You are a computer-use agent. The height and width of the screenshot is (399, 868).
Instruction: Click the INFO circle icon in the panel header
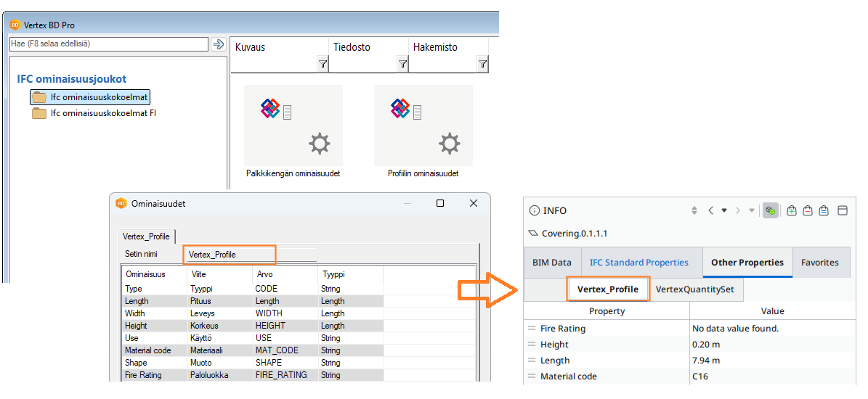pyautogui.click(x=534, y=210)
